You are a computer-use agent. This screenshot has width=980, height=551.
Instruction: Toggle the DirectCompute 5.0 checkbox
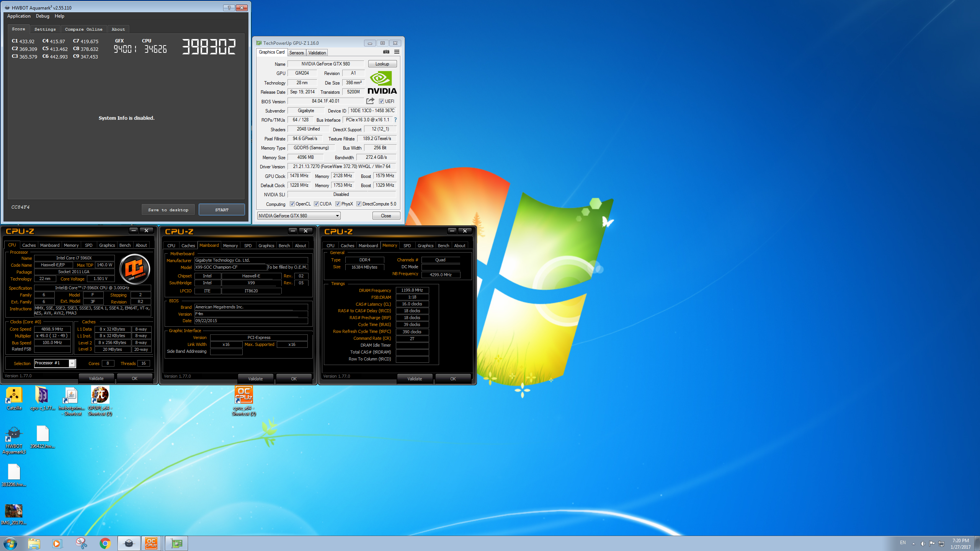[359, 204]
